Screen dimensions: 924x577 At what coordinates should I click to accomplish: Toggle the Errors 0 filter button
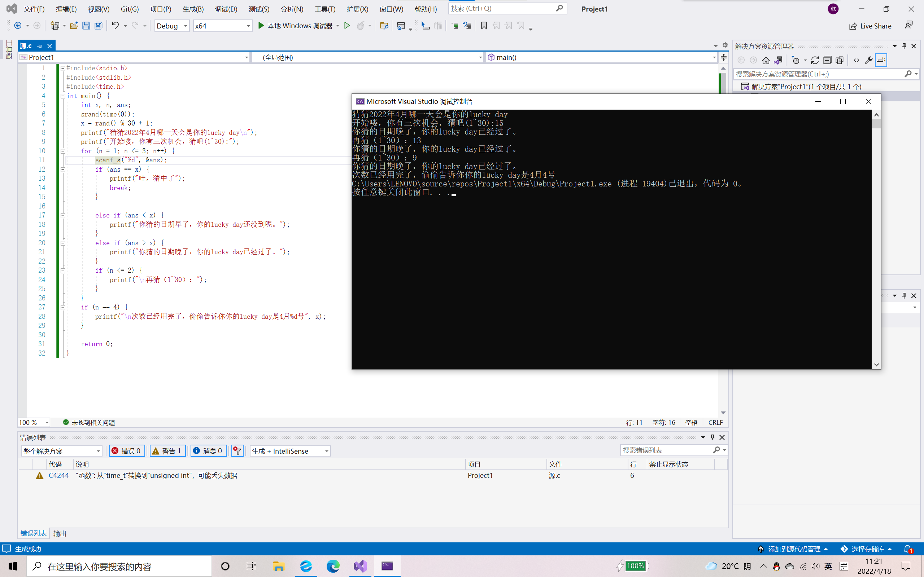click(126, 451)
